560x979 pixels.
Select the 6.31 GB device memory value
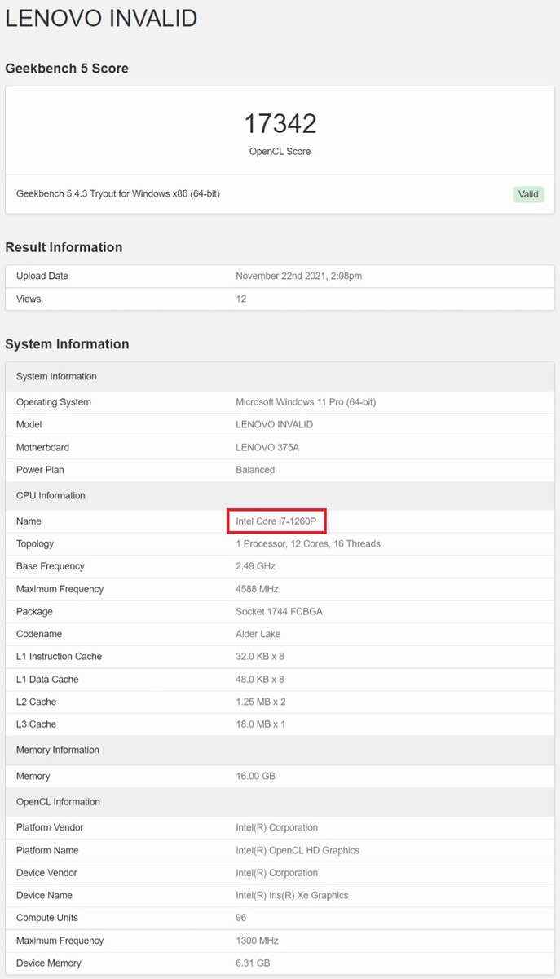(x=253, y=963)
